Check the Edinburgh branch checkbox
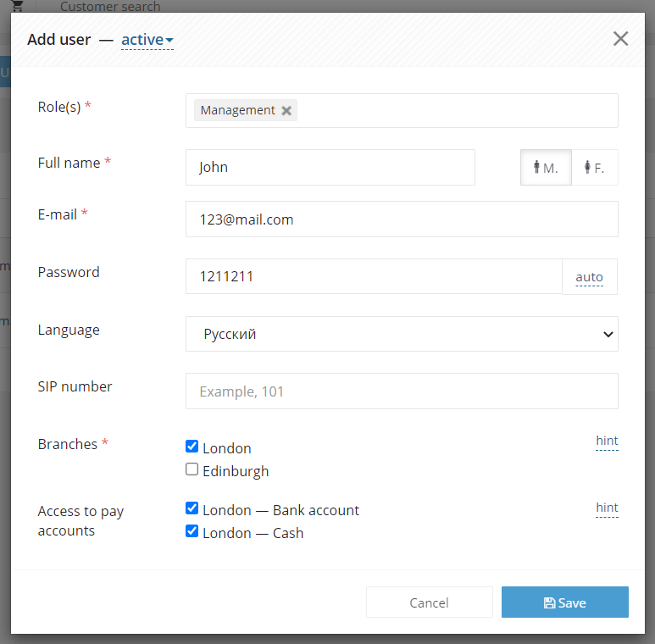Screen dimensions: 655x644 click(x=192, y=469)
